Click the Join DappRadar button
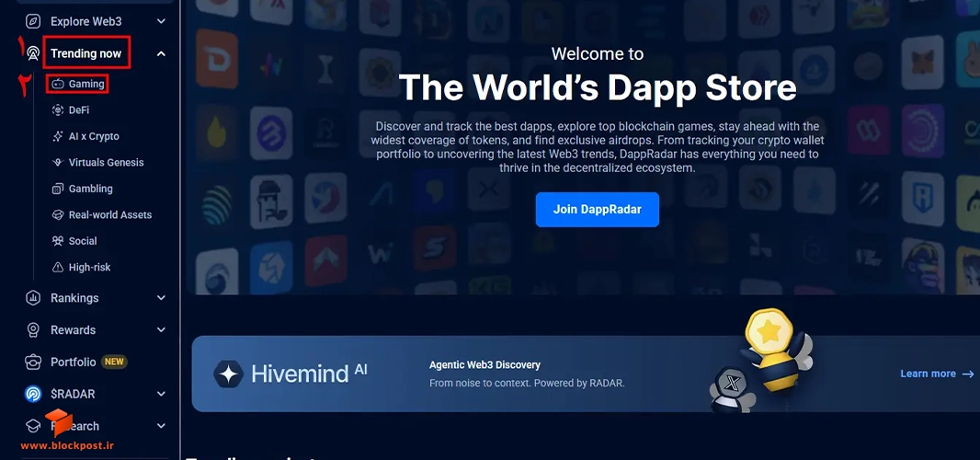980x460 pixels. (597, 210)
